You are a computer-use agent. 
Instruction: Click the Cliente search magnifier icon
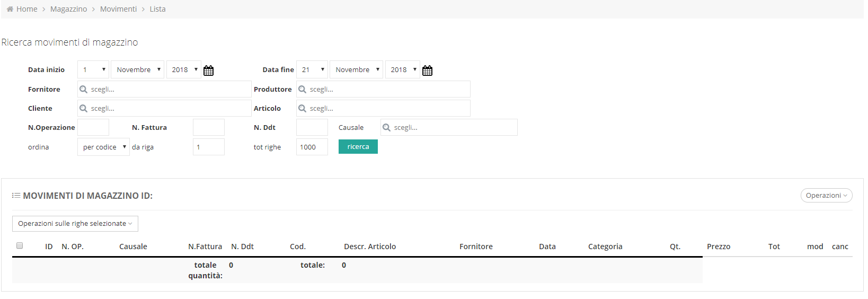click(x=83, y=108)
